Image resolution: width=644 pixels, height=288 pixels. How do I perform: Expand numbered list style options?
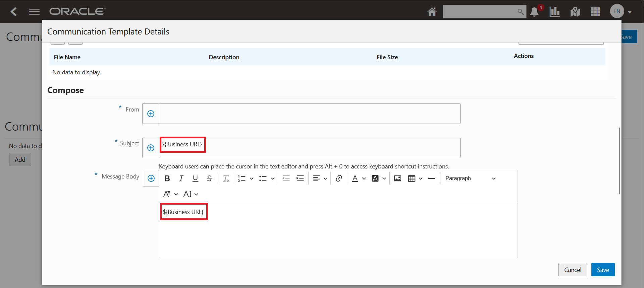252,178
